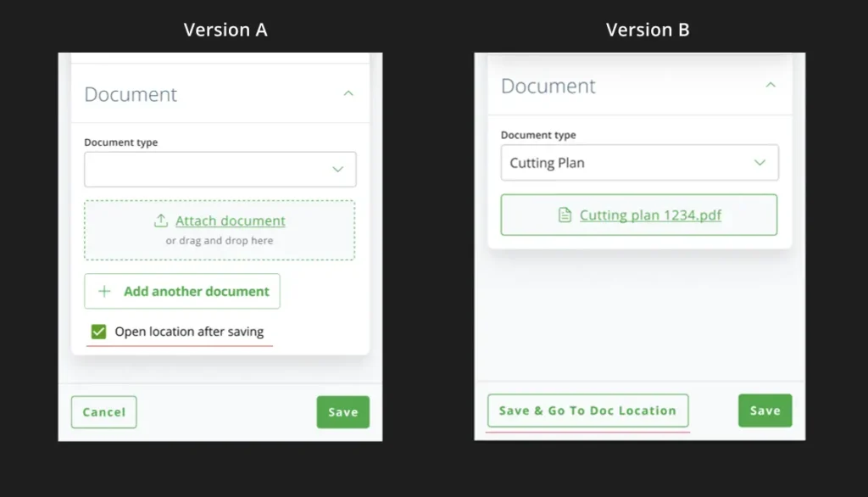Uncheck Open location after saving checkbox
Viewport: 868px width, 497px height.
(98, 332)
